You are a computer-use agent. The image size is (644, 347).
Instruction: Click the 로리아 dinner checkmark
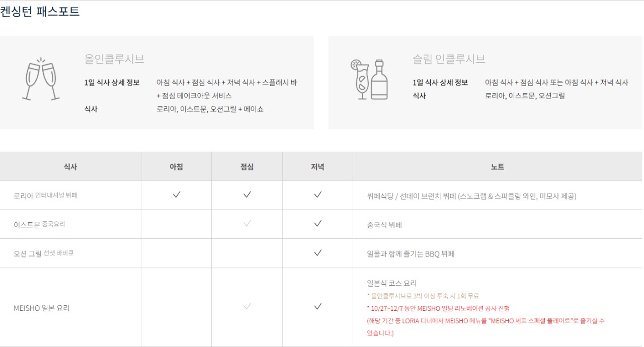317,195
